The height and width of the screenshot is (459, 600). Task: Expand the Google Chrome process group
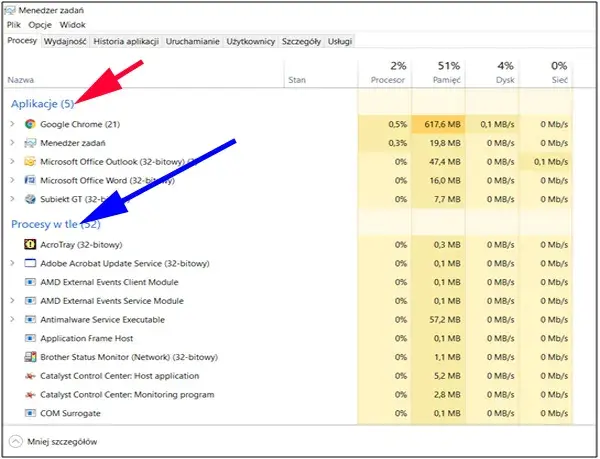coord(12,124)
